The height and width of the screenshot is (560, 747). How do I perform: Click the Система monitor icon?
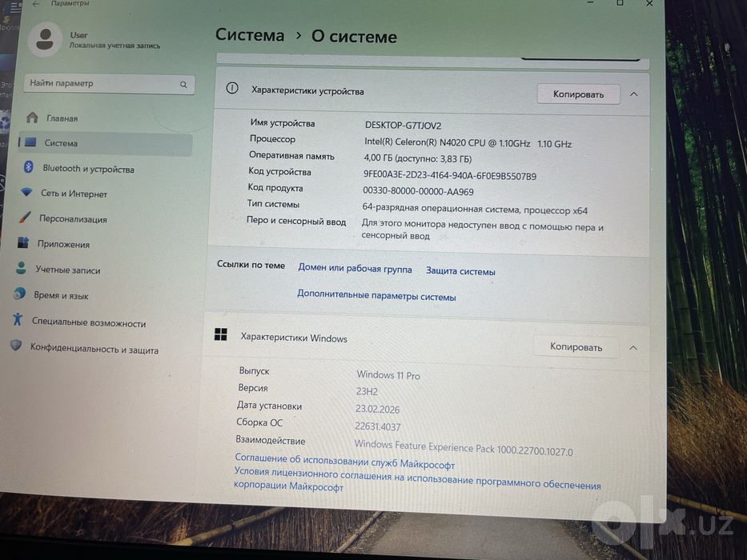point(30,142)
